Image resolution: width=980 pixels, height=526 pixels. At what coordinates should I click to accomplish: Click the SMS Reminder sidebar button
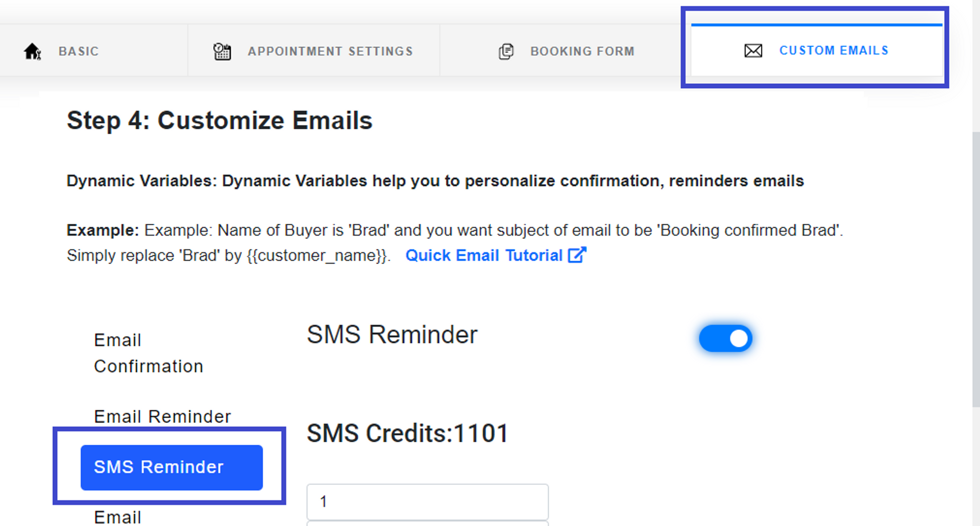coord(171,467)
